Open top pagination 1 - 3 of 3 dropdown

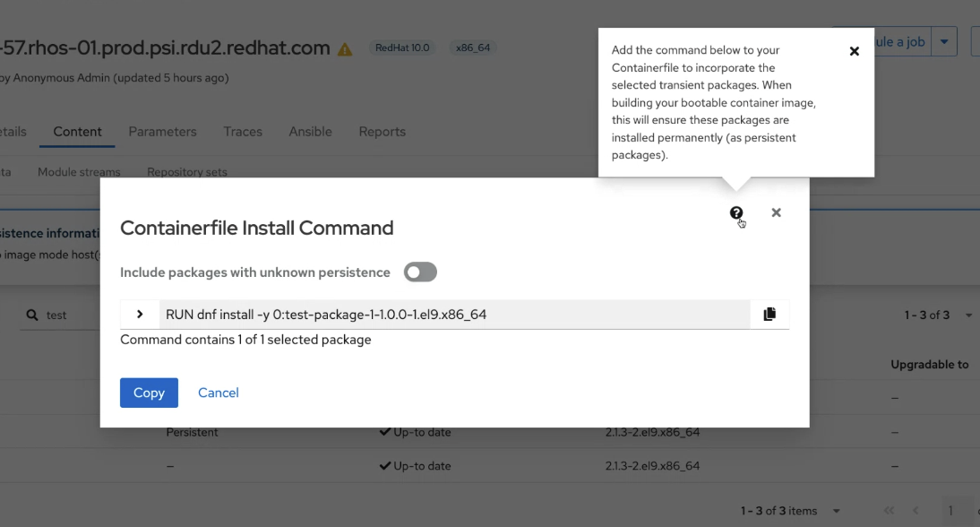coord(968,315)
